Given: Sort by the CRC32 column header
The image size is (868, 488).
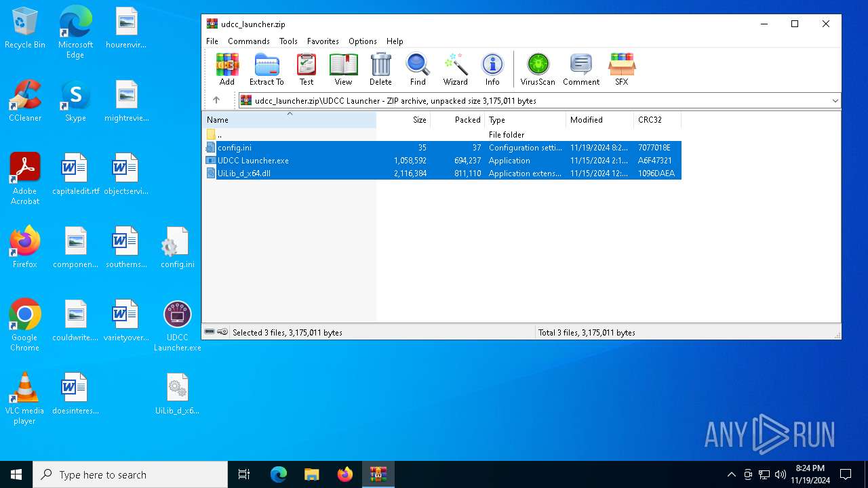Looking at the screenshot, I should [658, 120].
